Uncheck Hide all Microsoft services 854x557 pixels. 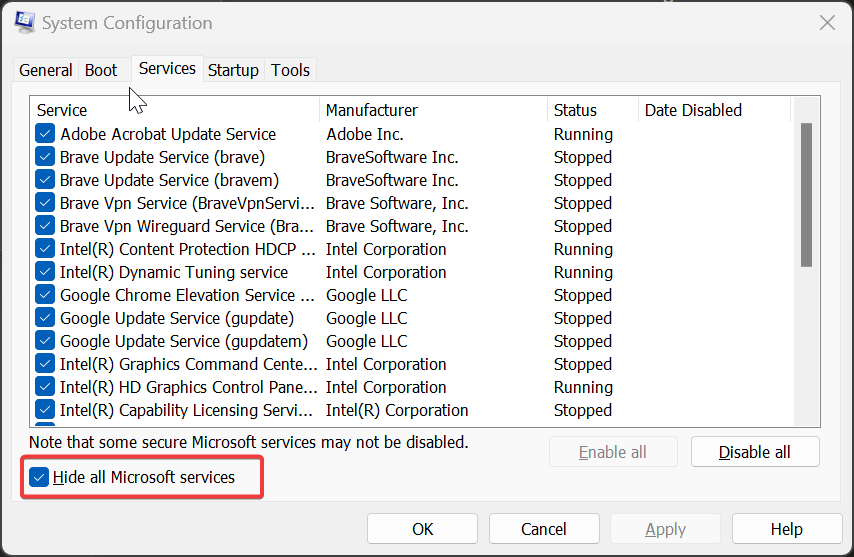pyautogui.click(x=39, y=478)
